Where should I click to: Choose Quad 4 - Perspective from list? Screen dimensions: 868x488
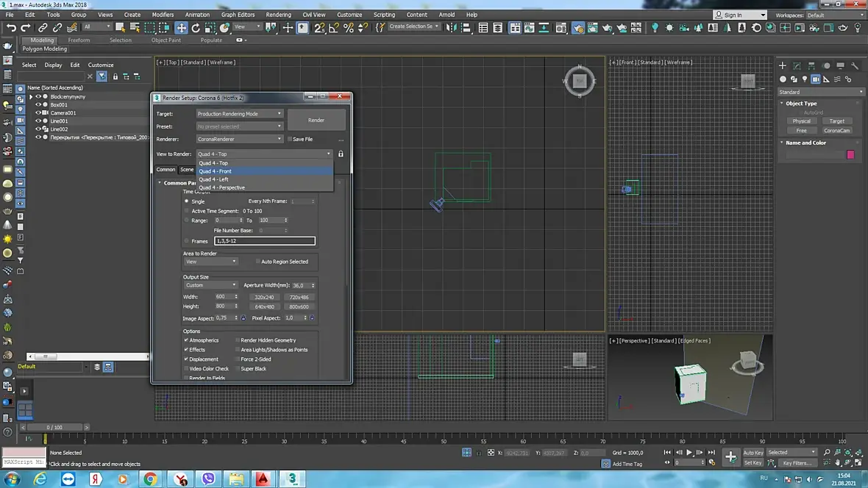(221, 187)
